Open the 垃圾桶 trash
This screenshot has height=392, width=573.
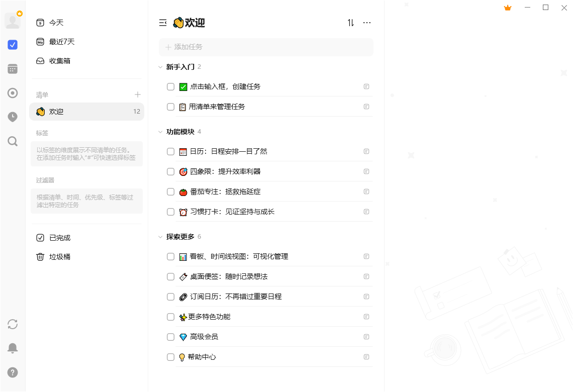coord(59,257)
